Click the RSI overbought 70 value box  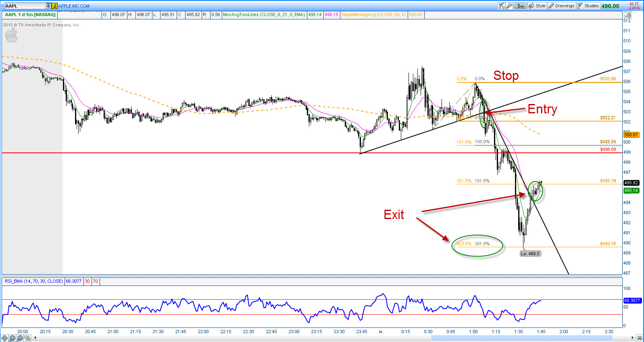[95, 281]
